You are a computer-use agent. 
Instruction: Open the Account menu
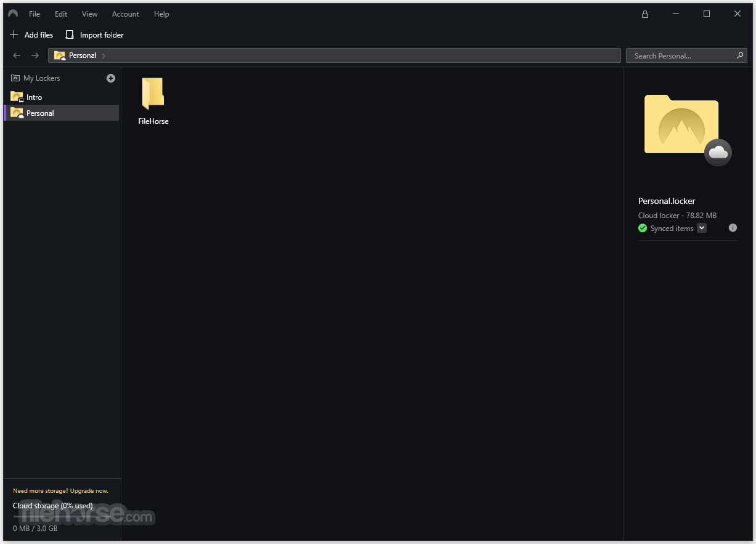point(126,14)
